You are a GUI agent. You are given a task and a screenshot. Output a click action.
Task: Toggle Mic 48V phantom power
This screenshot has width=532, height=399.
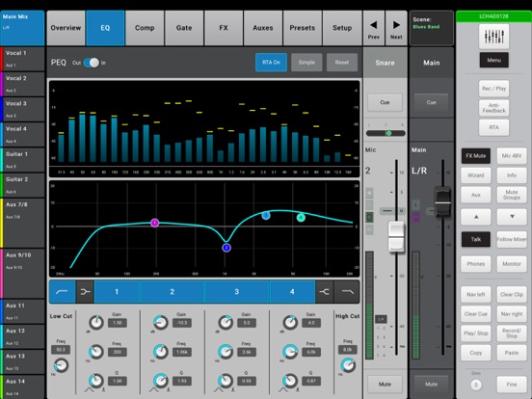point(512,156)
